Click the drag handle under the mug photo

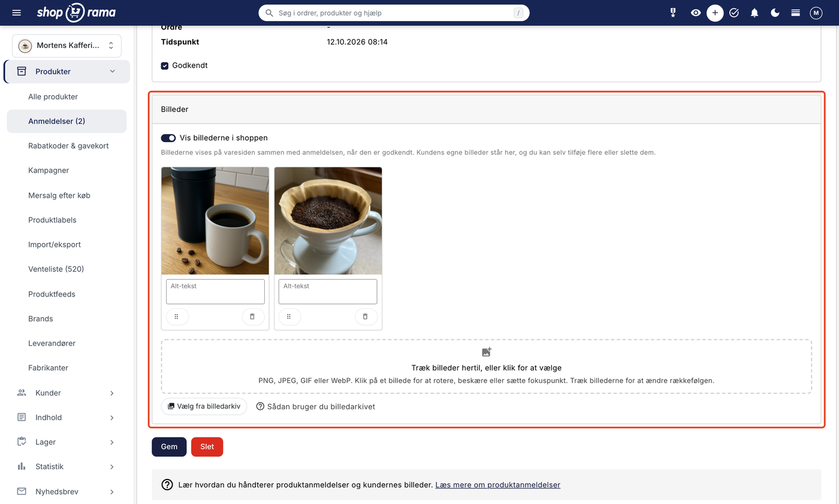coord(177,316)
